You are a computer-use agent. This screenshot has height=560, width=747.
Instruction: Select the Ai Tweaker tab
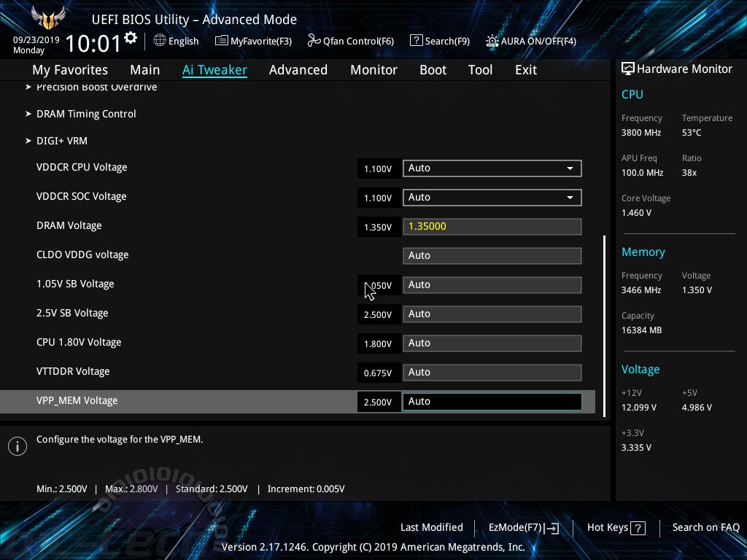214,70
